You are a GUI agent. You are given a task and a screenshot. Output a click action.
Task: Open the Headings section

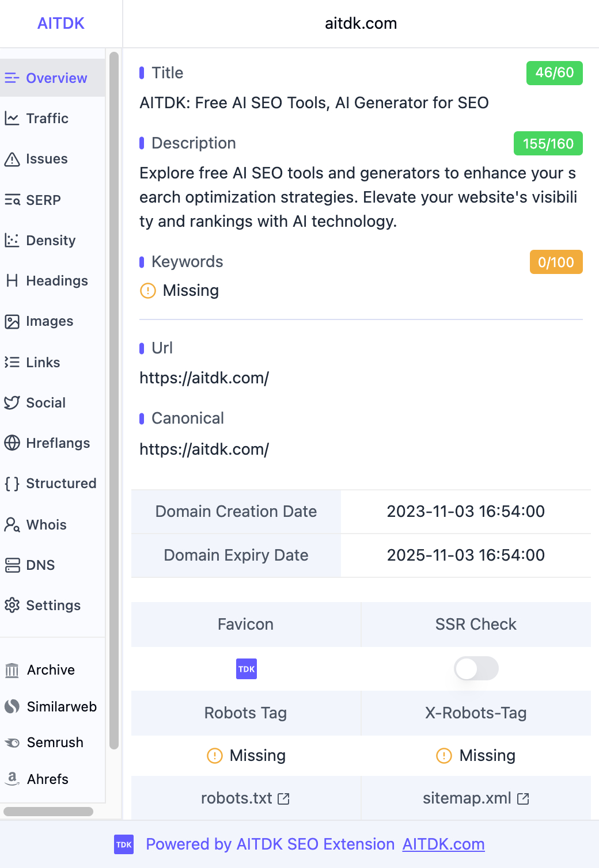point(57,281)
